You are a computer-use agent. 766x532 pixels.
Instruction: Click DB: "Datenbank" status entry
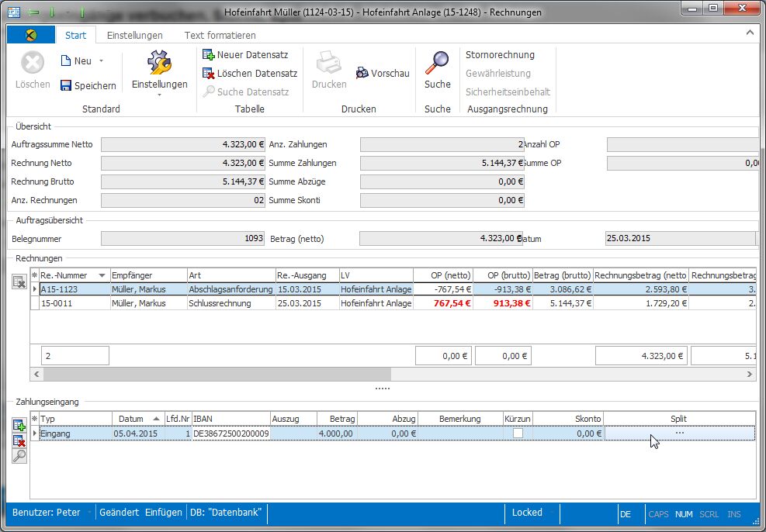click(226, 513)
